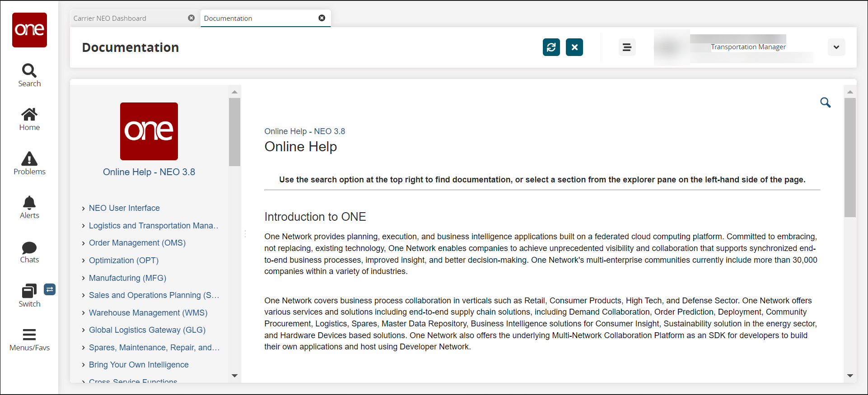Close the Documentation tab
Screen dimensions: 868x395
click(x=322, y=18)
